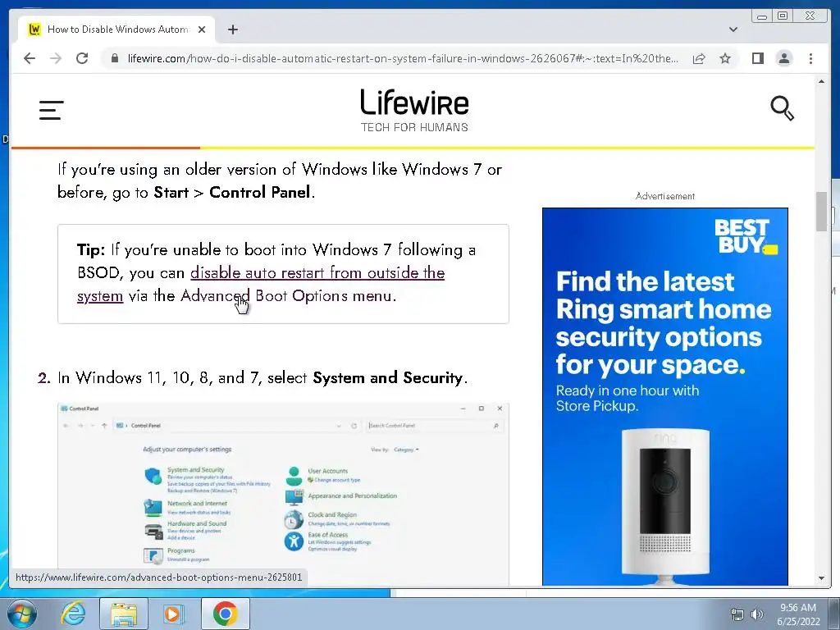Launch Internet Explorer from taskbar
Viewport: 840px width, 630px height.
[73, 614]
